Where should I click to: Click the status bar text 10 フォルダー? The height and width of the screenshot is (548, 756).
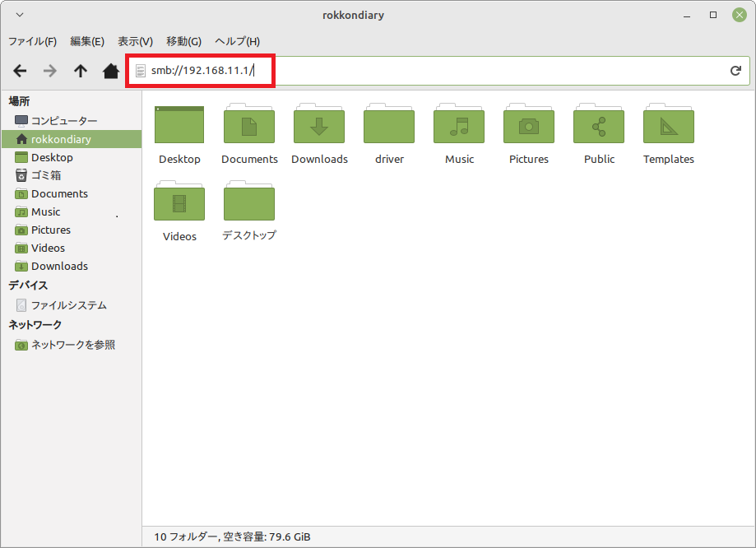[x=184, y=537]
